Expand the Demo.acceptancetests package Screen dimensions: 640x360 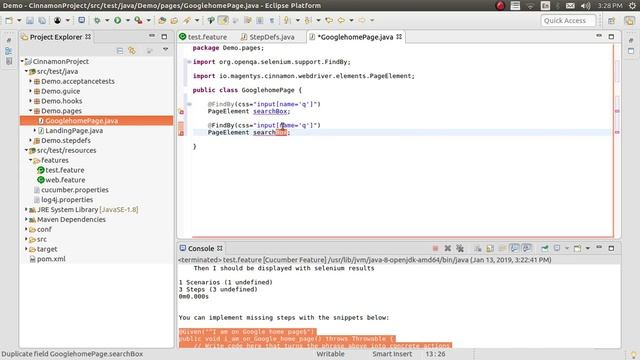tap(31, 81)
